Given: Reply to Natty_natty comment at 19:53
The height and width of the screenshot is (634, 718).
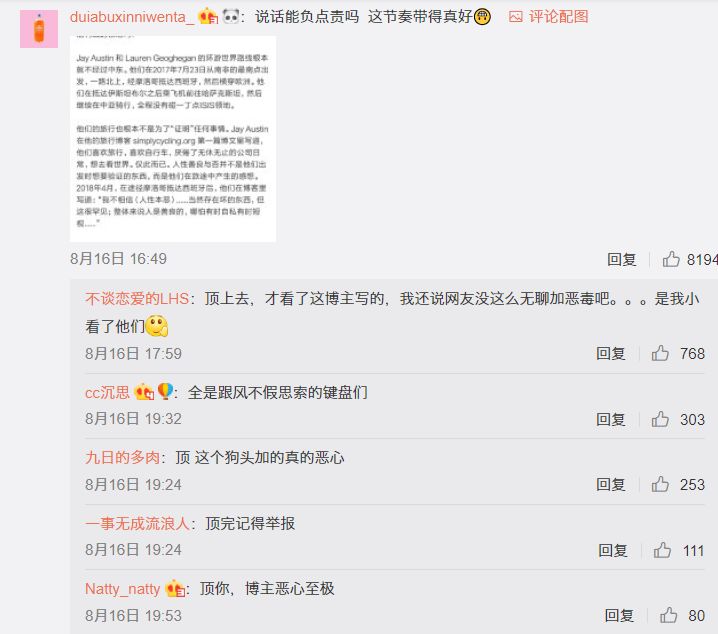Looking at the screenshot, I should point(619,616).
